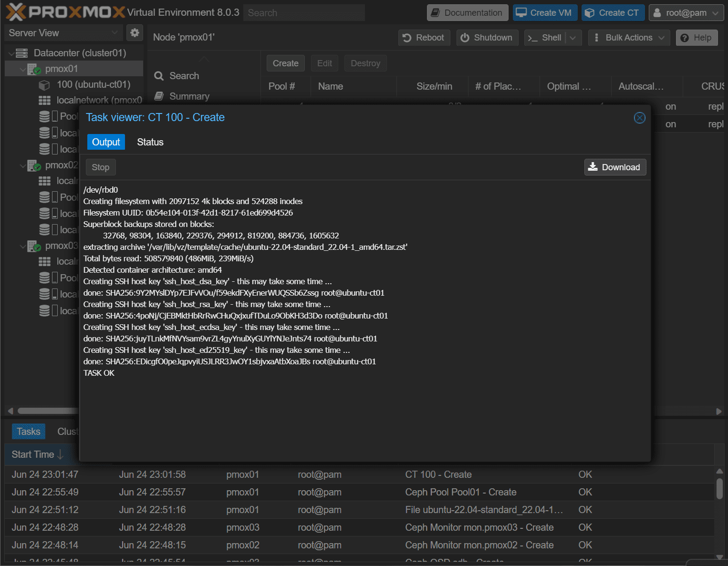
Task: Download the task log output
Action: click(615, 167)
